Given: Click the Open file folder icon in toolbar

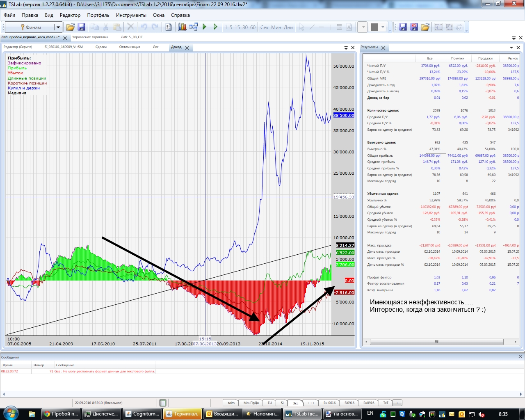Looking at the screenshot, I should point(70,27).
